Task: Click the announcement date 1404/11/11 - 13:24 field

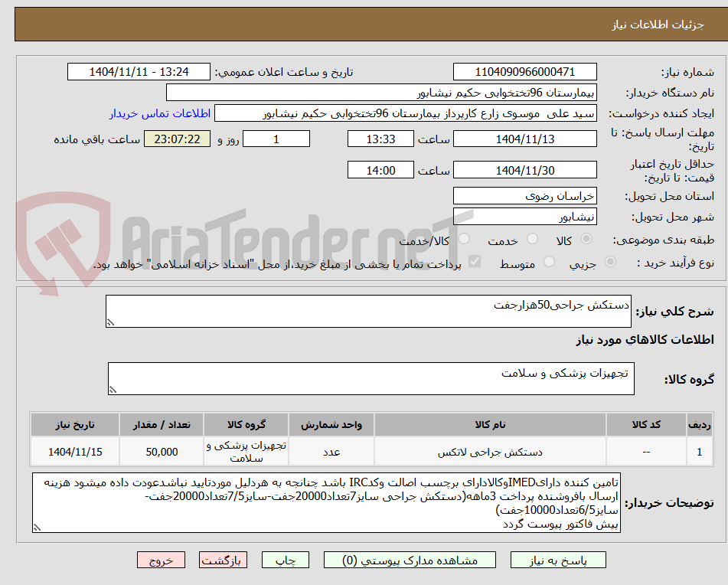Action: [x=139, y=72]
